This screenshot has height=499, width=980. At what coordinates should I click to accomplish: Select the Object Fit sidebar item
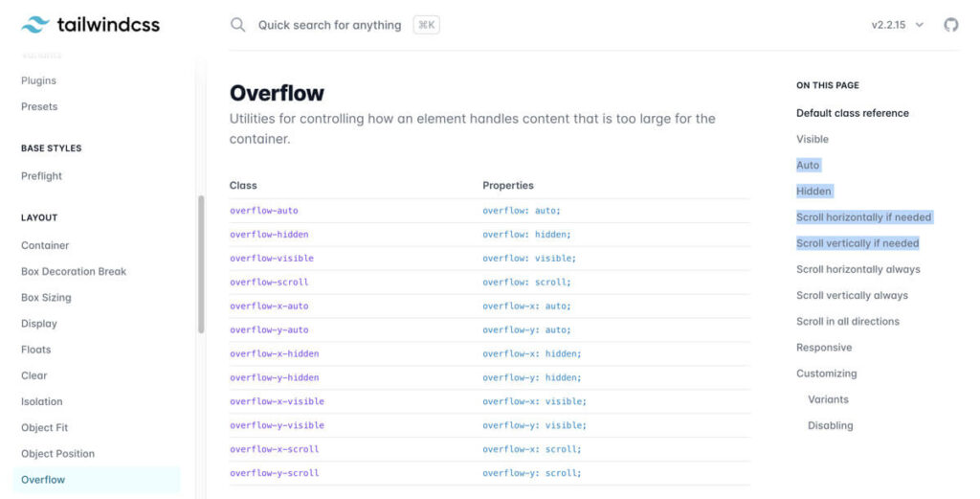(x=44, y=428)
